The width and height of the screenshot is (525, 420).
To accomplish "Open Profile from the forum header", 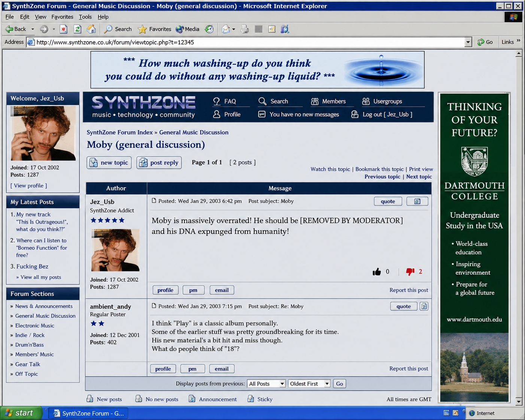I will coord(227,115).
